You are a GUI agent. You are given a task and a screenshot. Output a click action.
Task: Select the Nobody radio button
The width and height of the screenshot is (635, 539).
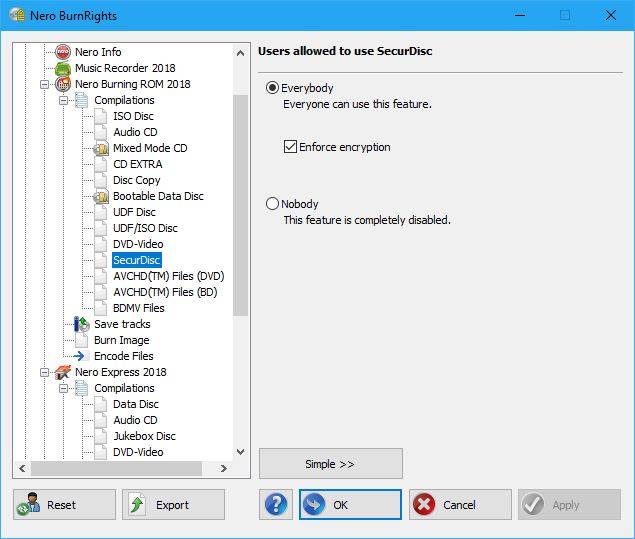(x=272, y=204)
